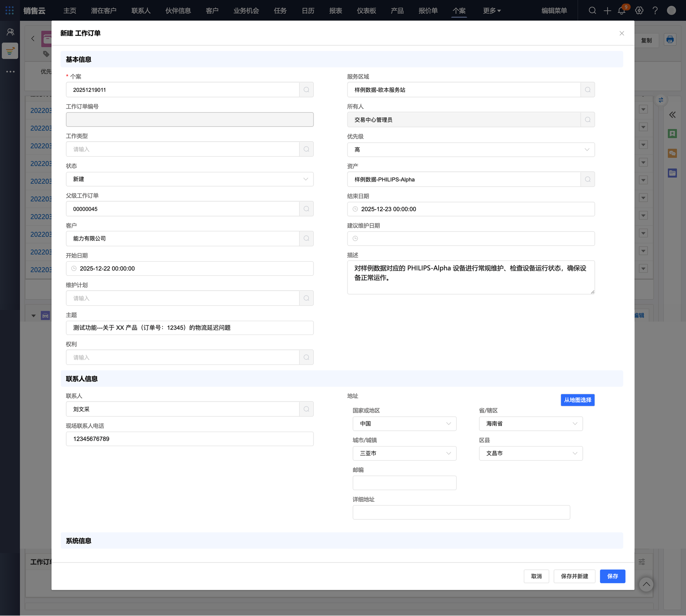Open lookup for 资产 field
This screenshot has width=686, height=616.
(x=588, y=179)
